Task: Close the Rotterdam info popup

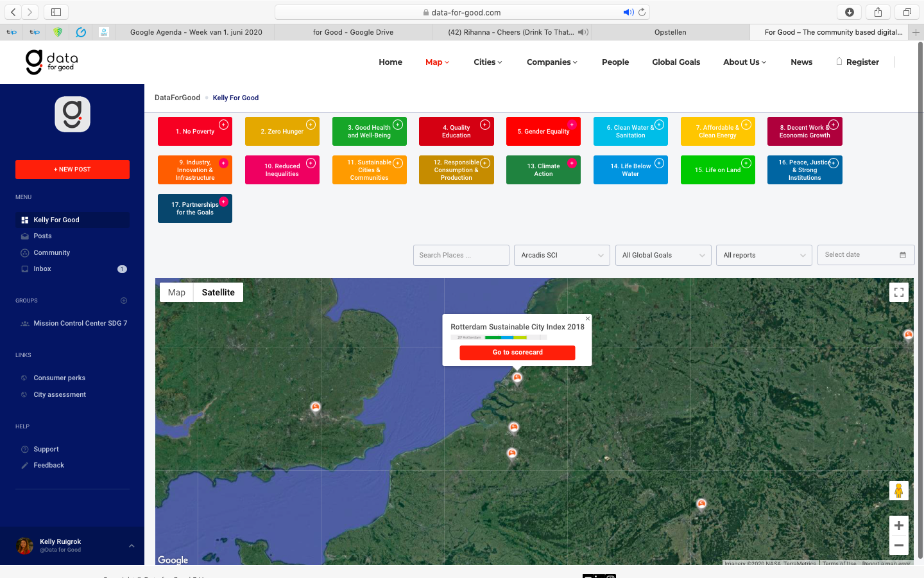Action: click(587, 319)
